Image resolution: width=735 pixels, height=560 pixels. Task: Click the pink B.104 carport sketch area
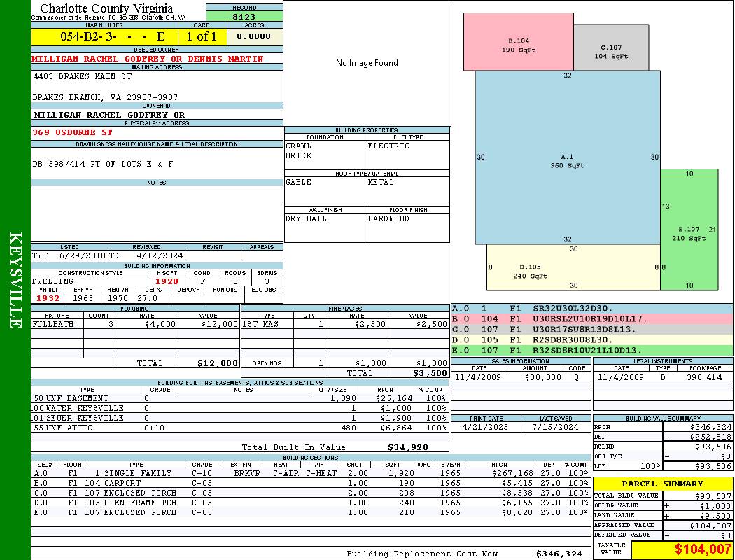[x=518, y=42]
